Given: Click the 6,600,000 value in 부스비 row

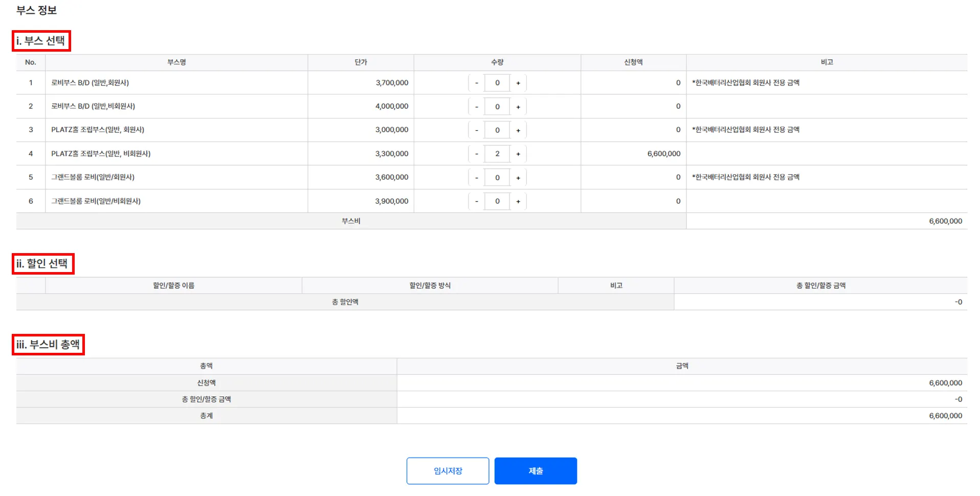Looking at the screenshot, I should click(x=945, y=221).
